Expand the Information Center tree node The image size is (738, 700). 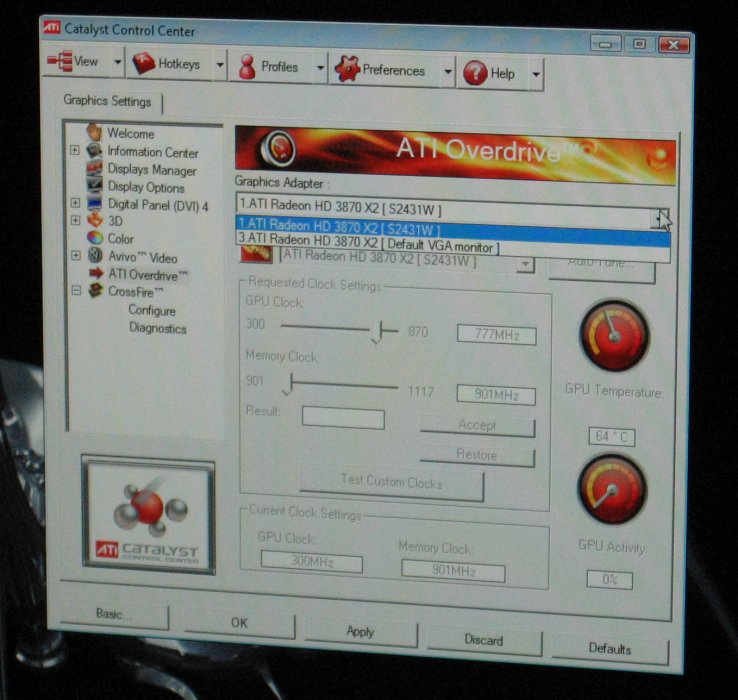[x=74, y=150]
